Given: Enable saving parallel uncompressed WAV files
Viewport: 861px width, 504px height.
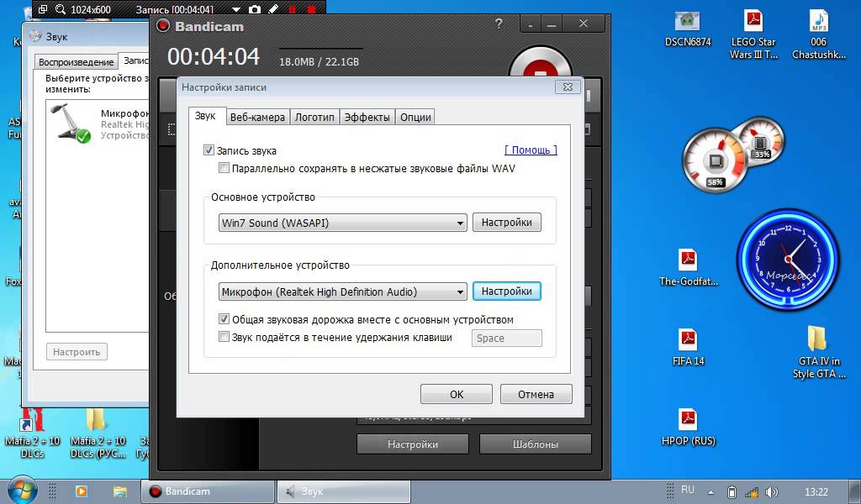Looking at the screenshot, I should 224,168.
